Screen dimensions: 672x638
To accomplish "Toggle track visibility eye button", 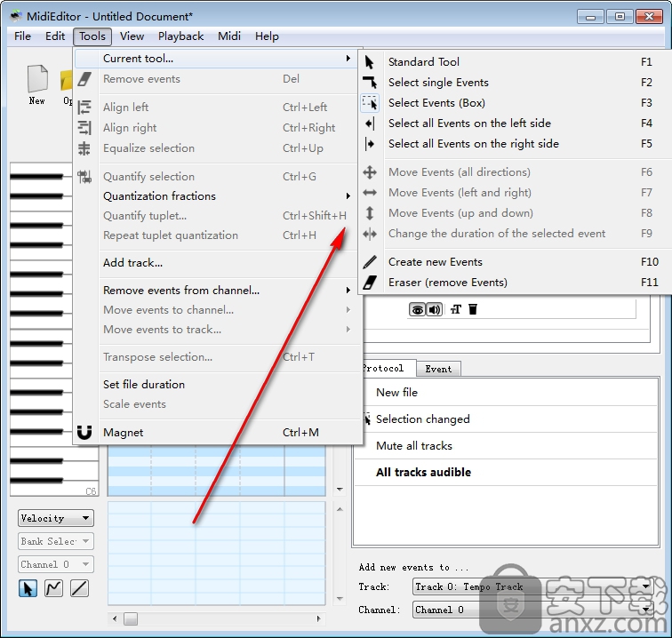I will [417, 309].
